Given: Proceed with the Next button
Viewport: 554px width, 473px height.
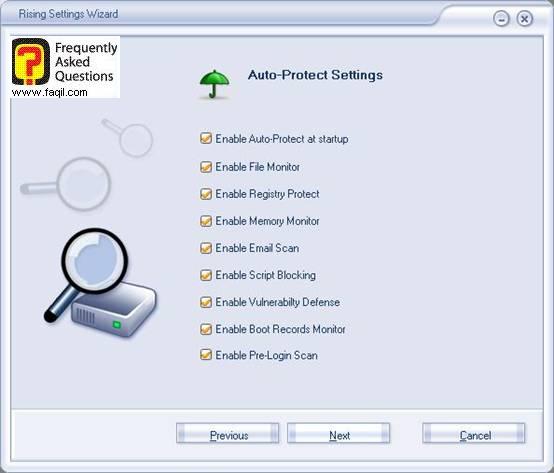Looking at the screenshot, I should pyautogui.click(x=338, y=433).
